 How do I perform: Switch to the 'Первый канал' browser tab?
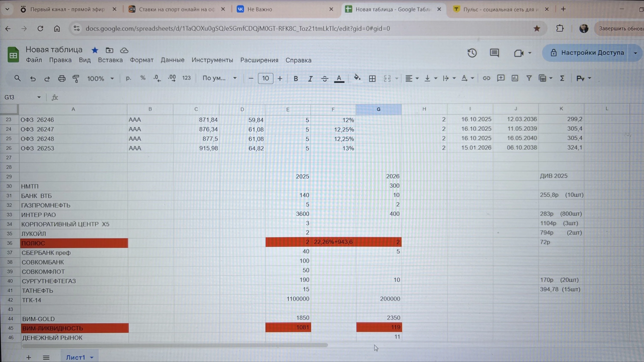67,9
